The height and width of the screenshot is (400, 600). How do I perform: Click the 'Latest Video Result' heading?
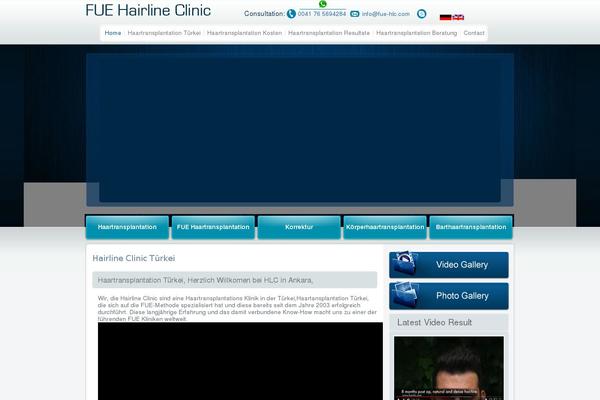tap(434, 323)
